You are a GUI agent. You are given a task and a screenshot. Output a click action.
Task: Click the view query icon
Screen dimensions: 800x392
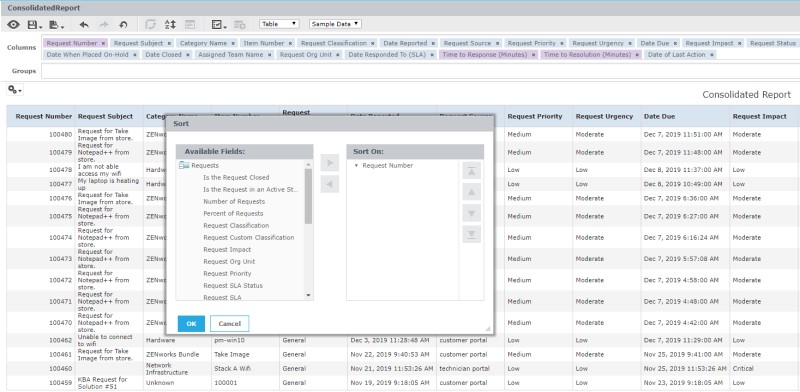click(240, 24)
